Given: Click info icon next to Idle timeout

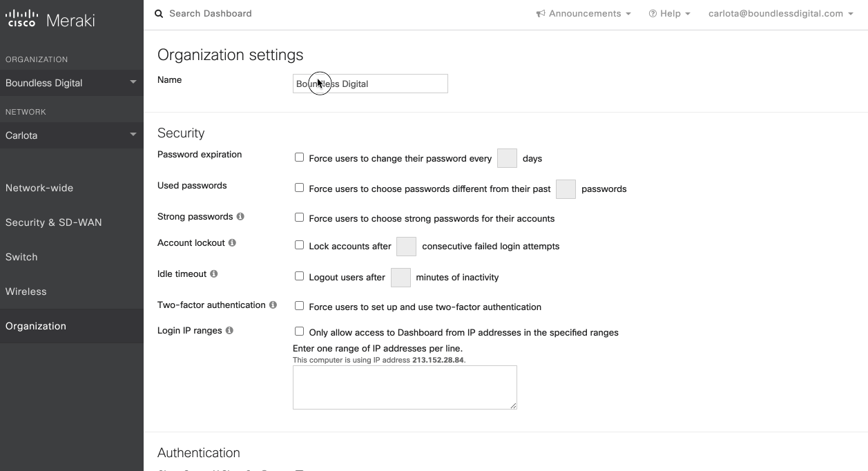Looking at the screenshot, I should click(214, 274).
